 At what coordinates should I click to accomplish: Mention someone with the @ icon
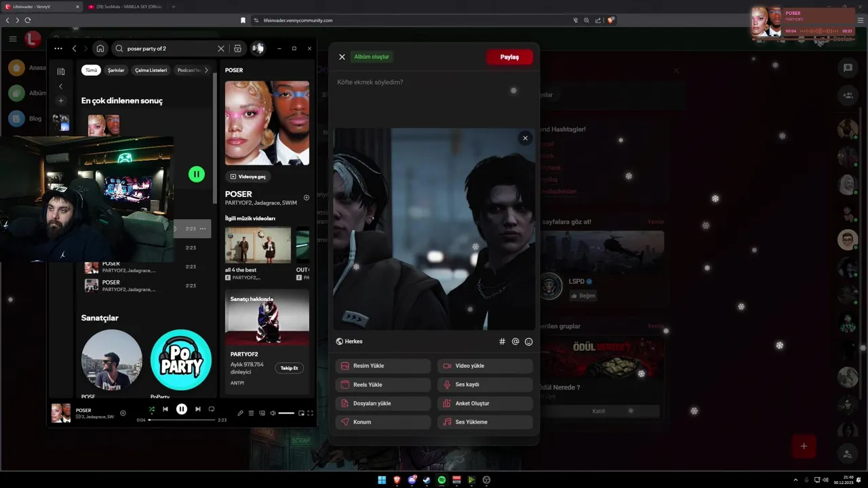point(515,342)
